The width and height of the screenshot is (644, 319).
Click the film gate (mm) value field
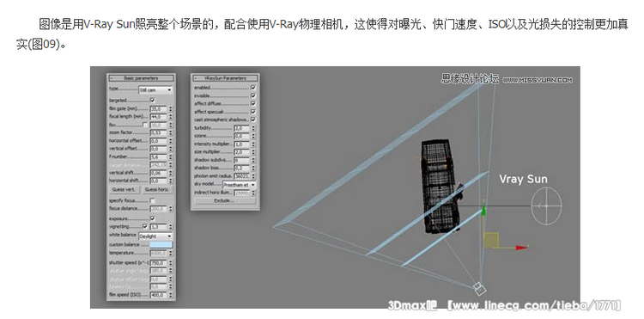[x=159, y=109]
